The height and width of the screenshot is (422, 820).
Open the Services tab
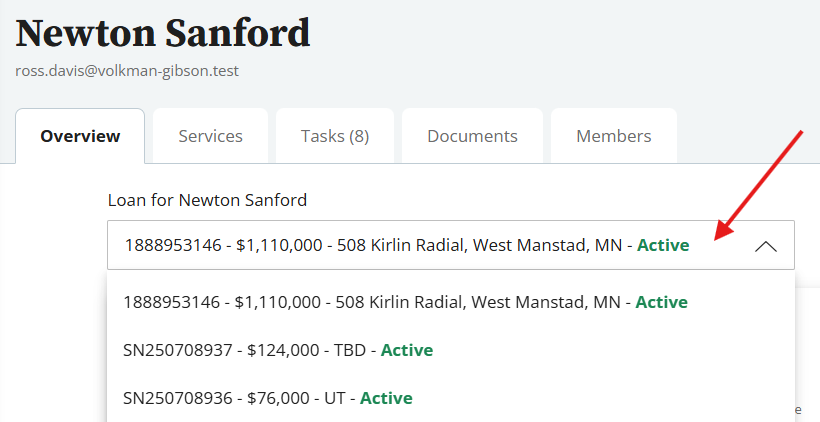pos(210,136)
